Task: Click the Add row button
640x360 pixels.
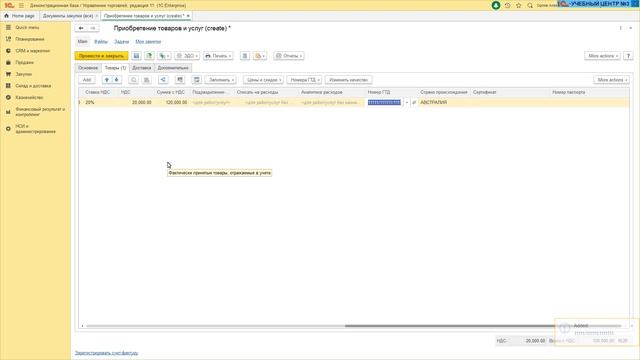Action: (87, 80)
